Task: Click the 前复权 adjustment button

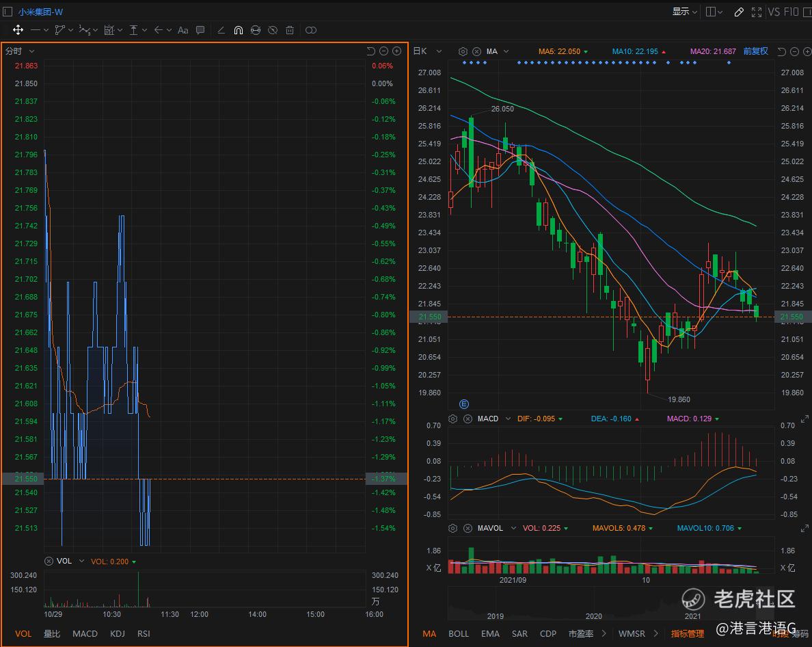Action: (x=755, y=51)
